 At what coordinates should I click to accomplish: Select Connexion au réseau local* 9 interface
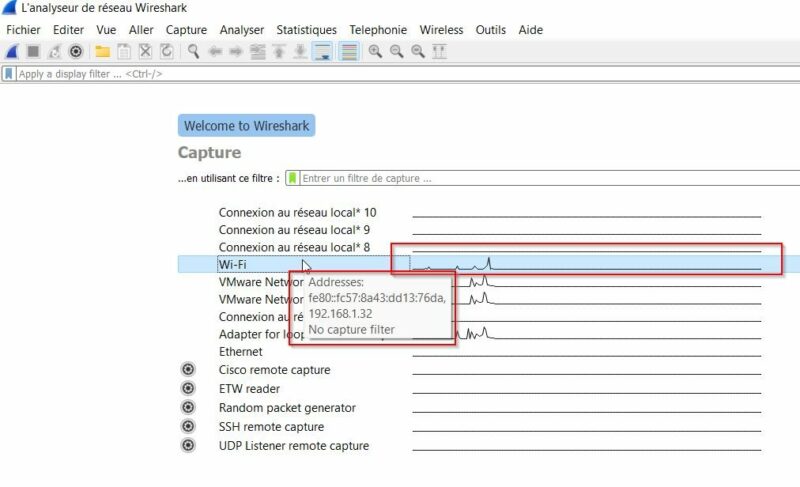(294, 230)
